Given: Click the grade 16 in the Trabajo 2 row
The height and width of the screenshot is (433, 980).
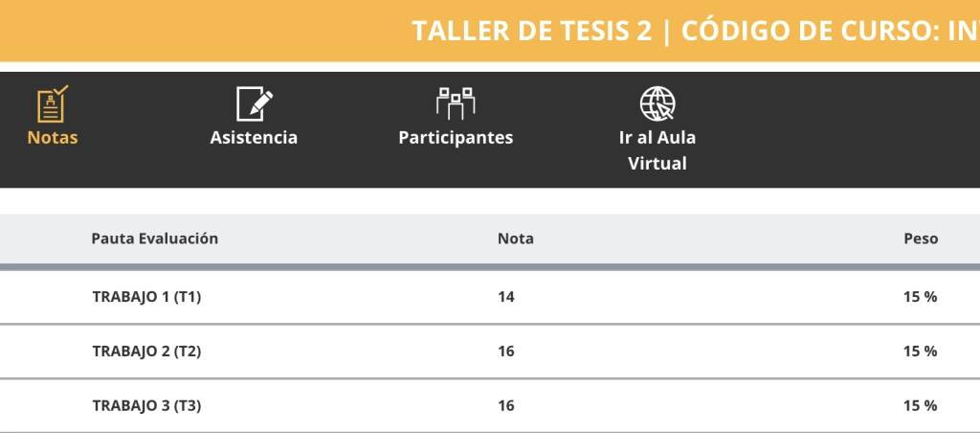Looking at the screenshot, I should point(506,352).
